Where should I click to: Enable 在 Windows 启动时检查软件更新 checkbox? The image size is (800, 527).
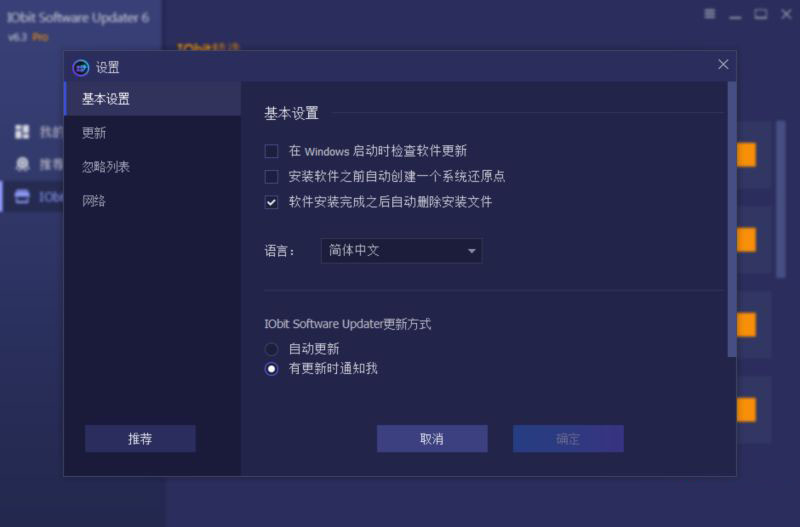click(271, 151)
